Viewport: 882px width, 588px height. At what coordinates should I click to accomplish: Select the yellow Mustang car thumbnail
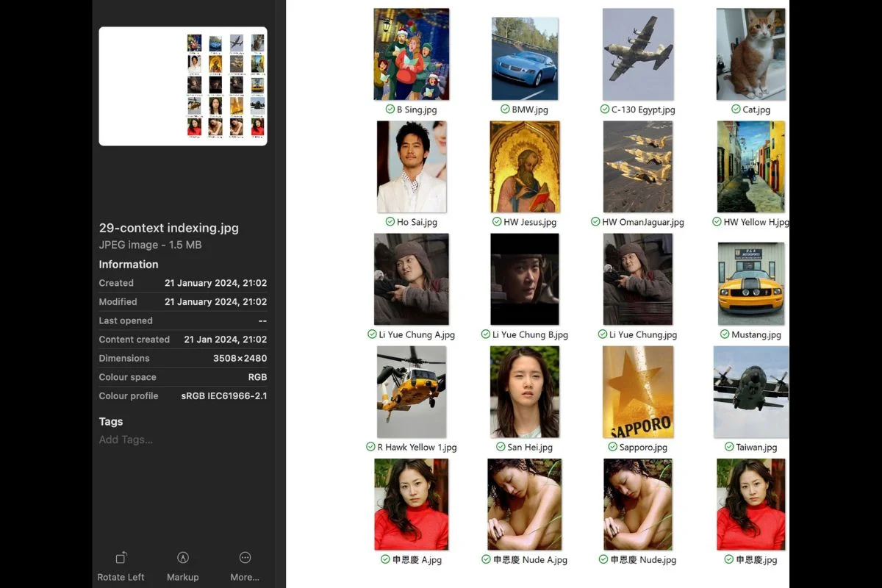tap(750, 284)
